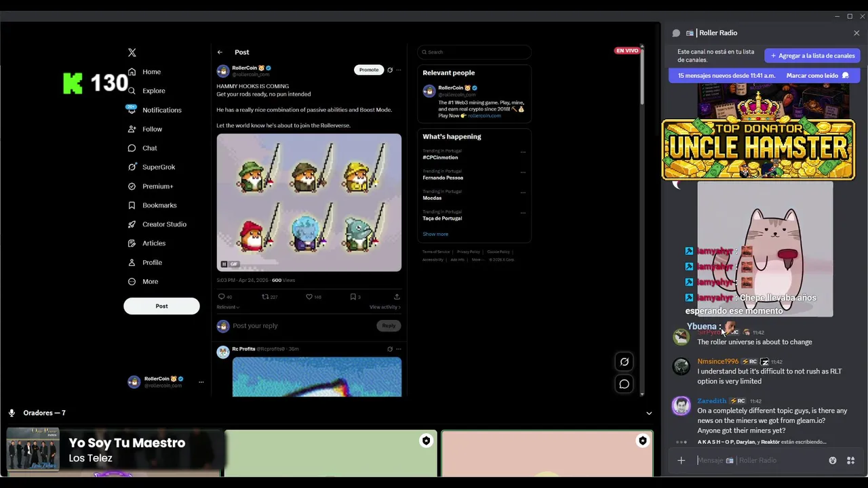Screen dimensions: 868x488
Task: Open View activity link
Action: [385, 307]
